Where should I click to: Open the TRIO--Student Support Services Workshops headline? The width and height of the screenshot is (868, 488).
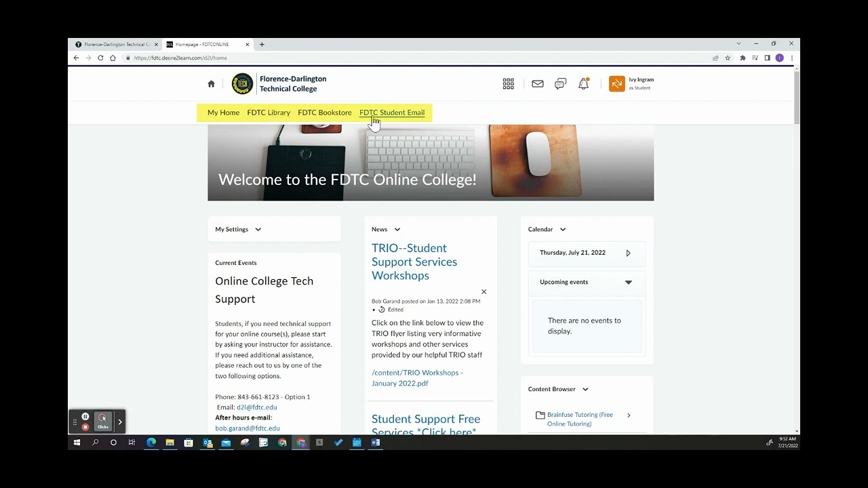[x=414, y=262]
